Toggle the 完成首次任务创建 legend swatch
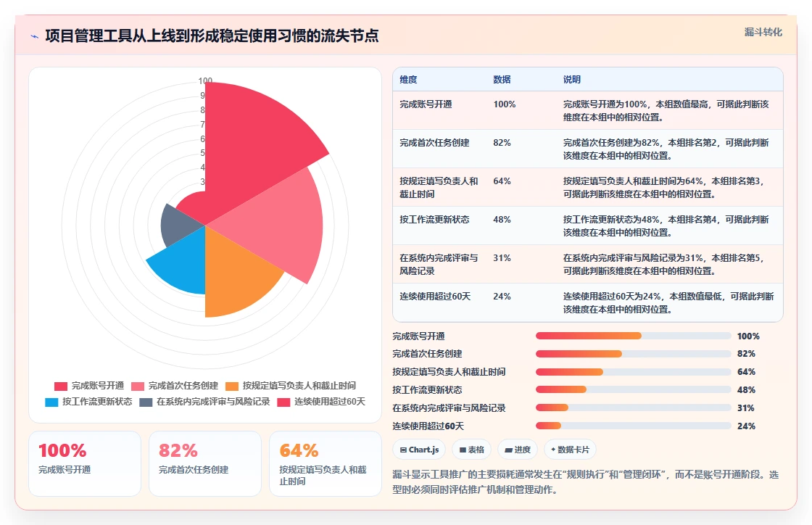Viewport: 812px width, 525px height. pos(138,386)
